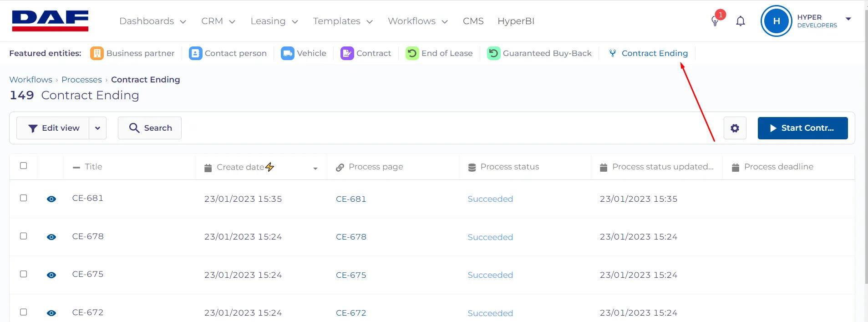The height and width of the screenshot is (322, 868).
Task: Open the Create date sort dropdown arrow
Action: pos(315,169)
